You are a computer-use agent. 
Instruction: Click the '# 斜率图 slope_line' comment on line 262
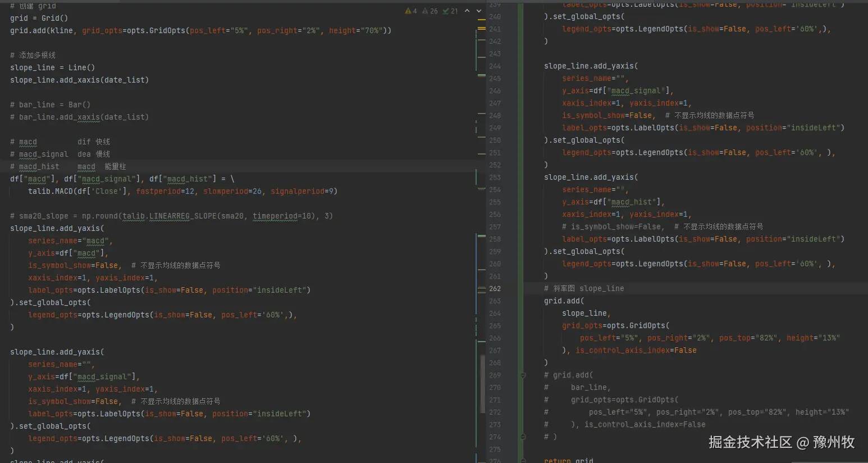point(584,288)
